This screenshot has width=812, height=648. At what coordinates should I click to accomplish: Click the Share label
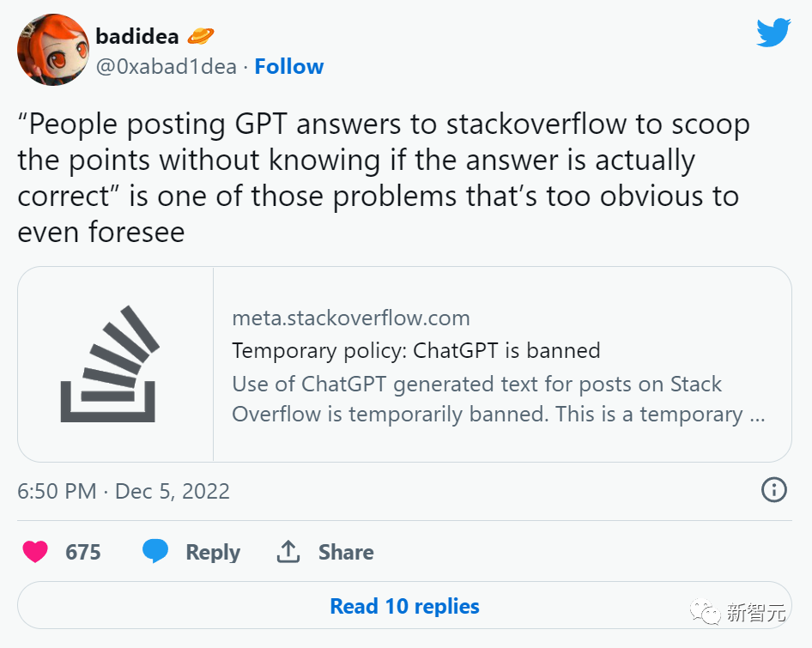tap(346, 552)
